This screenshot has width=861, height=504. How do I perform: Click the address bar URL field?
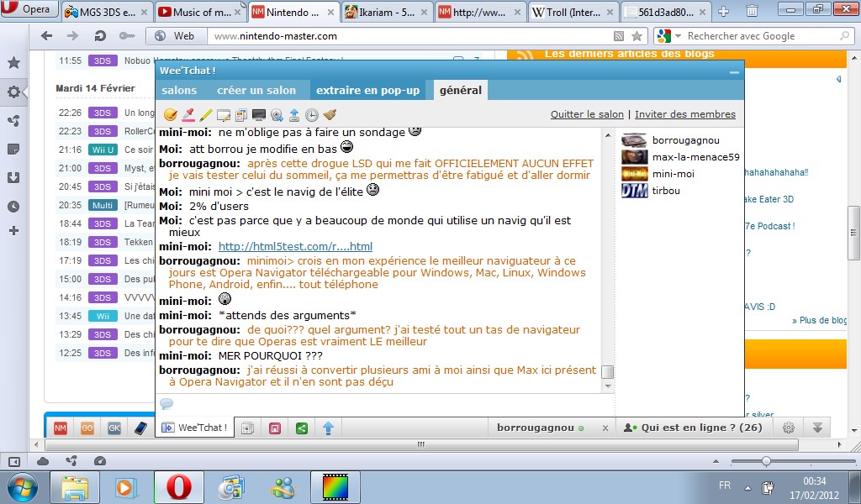pos(409,36)
